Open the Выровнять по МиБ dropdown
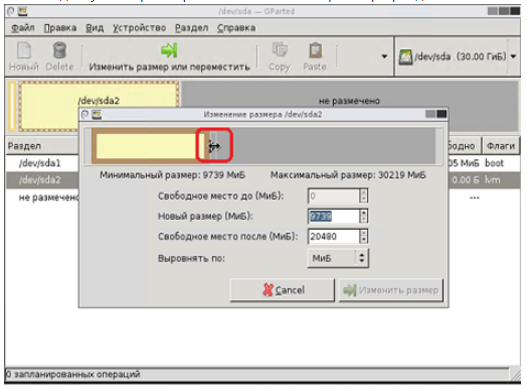Screen dimensions: 527x389 (338, 258)
